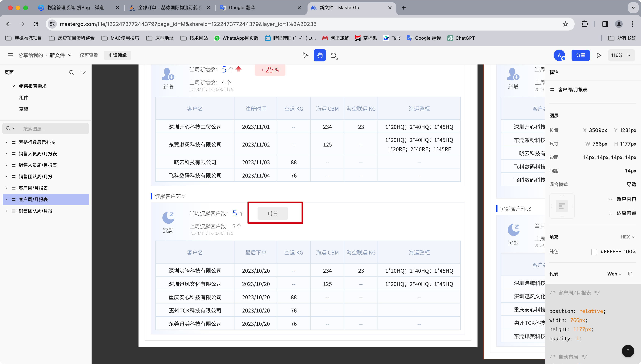The image size is (641, 364).
Task: Expand the 销售团队周/月报 bottom layer
Action: coord(6,211)
